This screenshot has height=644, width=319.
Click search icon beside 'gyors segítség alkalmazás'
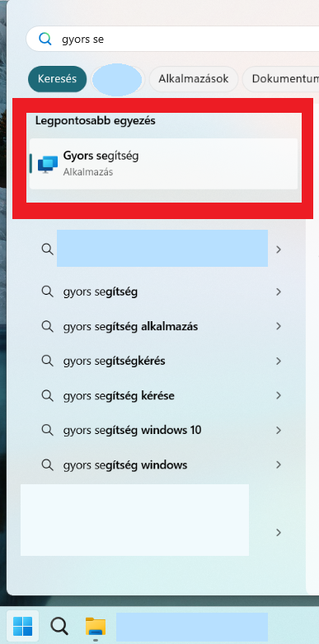[x=48, y=326]
